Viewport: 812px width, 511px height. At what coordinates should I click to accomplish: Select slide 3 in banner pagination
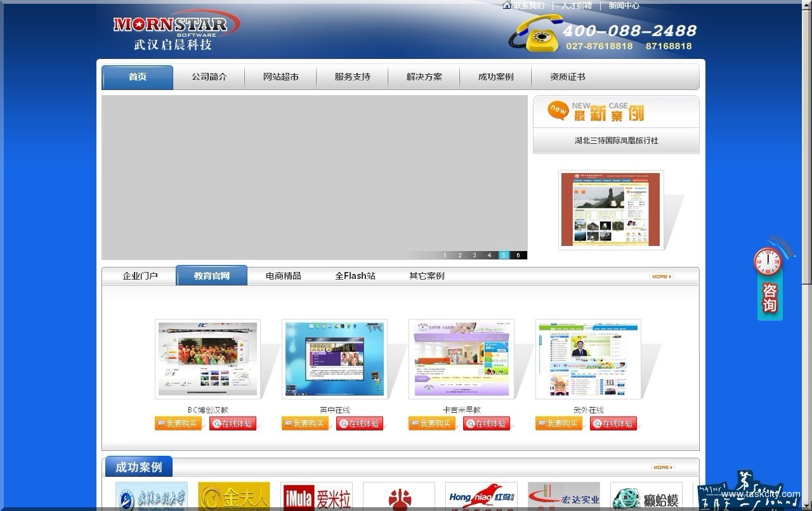click(474, 256)
